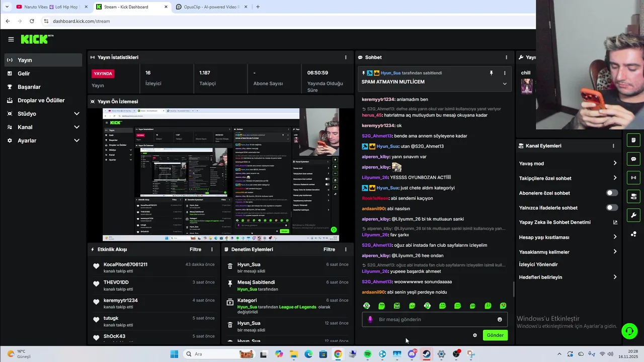Open Yavaş mod settings arrow
The image size is (644, 362).
[615, 163]
